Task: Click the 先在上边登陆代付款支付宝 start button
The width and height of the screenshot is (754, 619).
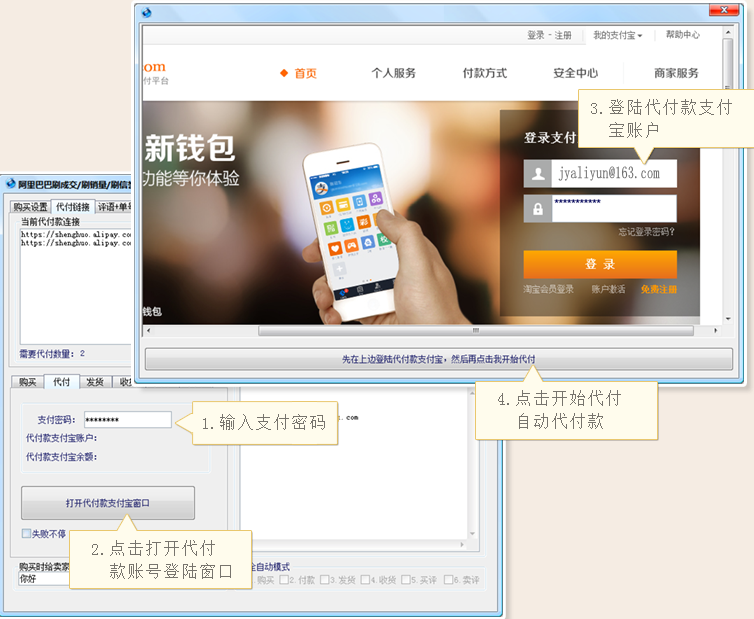Action: coord(439,359)
